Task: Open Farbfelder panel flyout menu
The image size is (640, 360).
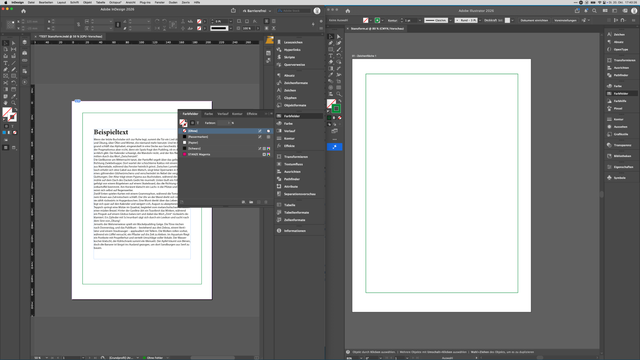Action: pyautogui.click(x=271, y=114)
